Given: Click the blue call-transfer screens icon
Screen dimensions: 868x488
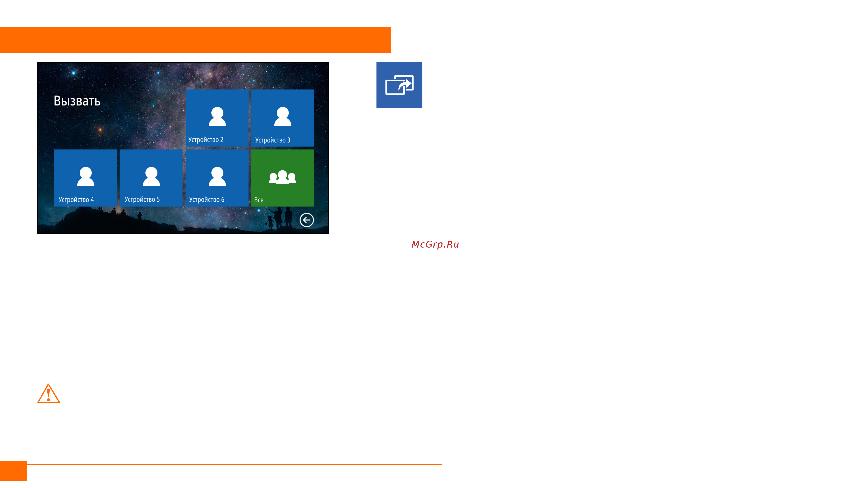Looking at the screenshot, I should [x=399, y=85].
